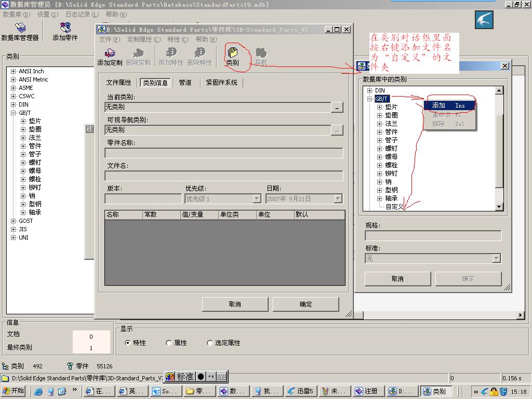Click the 添加零件 toolbar icon
Viewport: 532px width, 399px height.
pyautogui.click(x=65, y=31)
